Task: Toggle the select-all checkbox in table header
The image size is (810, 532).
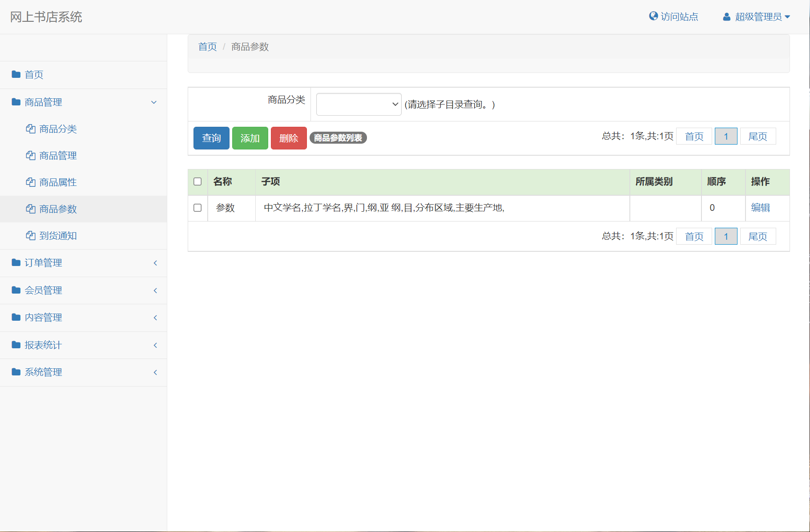Action: point(198,181)
